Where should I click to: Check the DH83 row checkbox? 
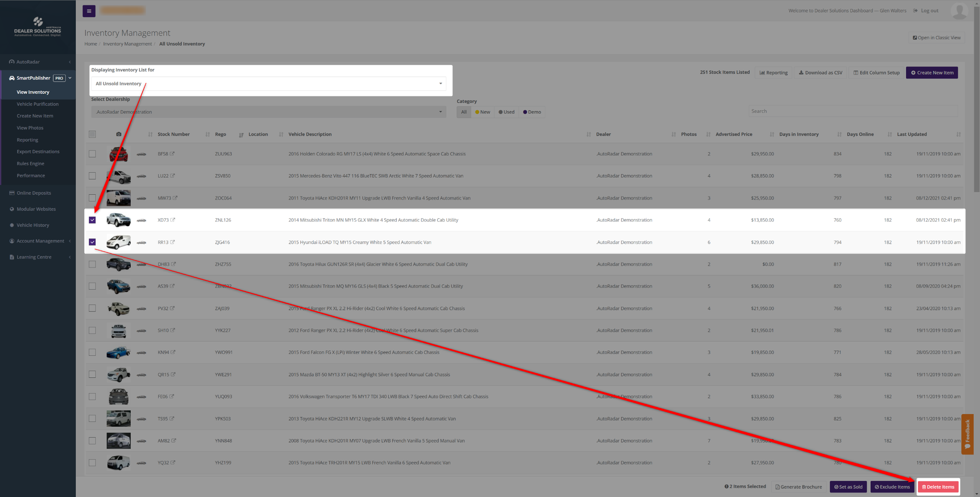pyautogui.click(x=92, y=264)
